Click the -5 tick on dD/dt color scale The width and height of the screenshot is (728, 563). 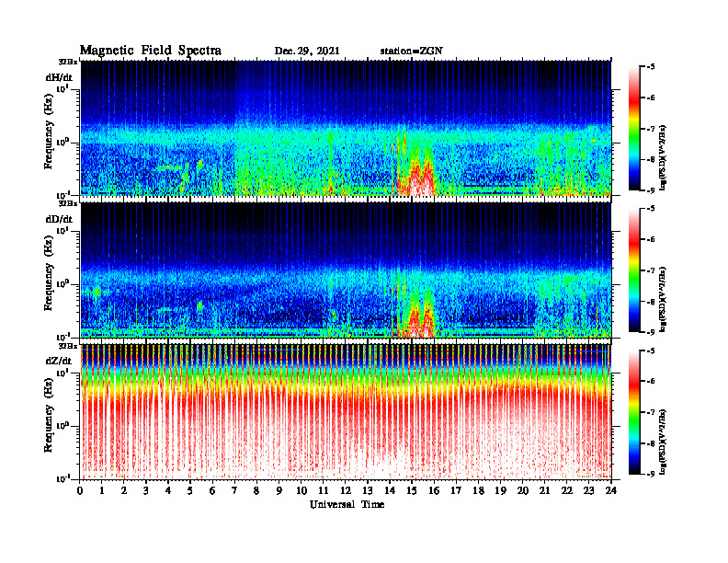pos(651,209)
